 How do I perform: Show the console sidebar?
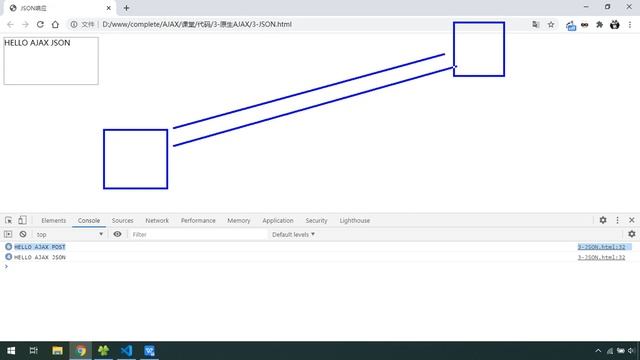coord(8,234)
